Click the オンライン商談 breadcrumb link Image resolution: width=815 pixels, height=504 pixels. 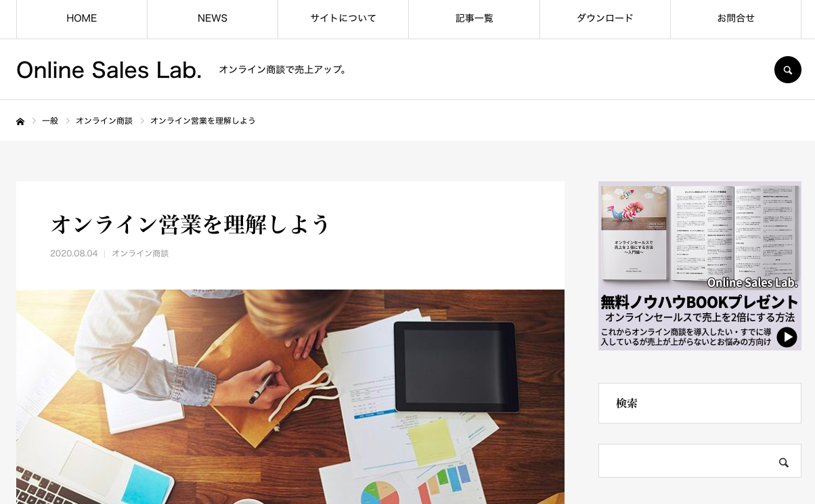[104, 120]
